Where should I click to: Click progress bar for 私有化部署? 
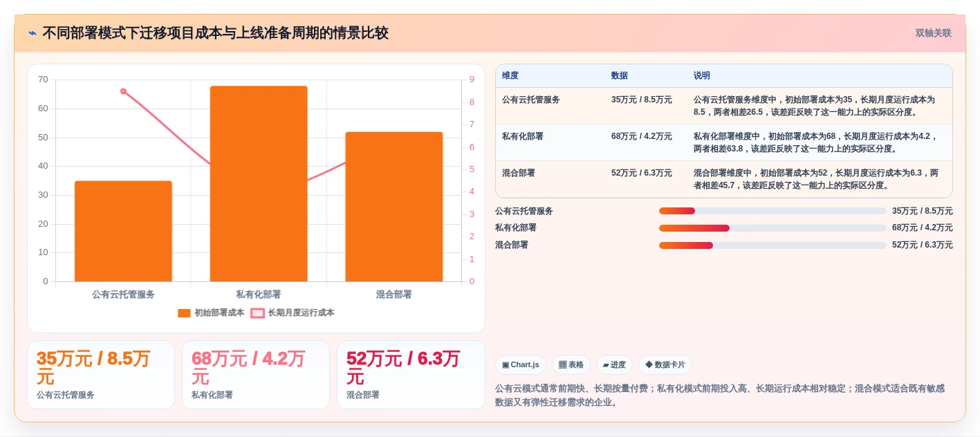pos(773,228)
